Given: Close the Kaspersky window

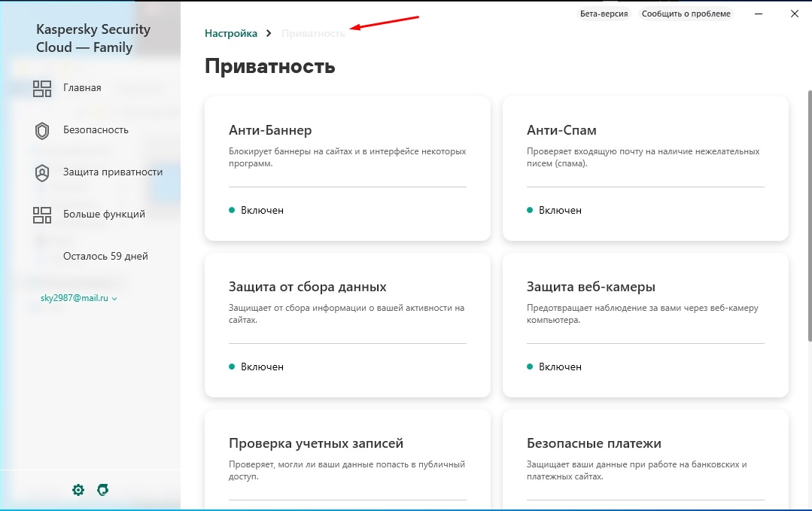Looking at the screenshot, I should click(795, 14).
